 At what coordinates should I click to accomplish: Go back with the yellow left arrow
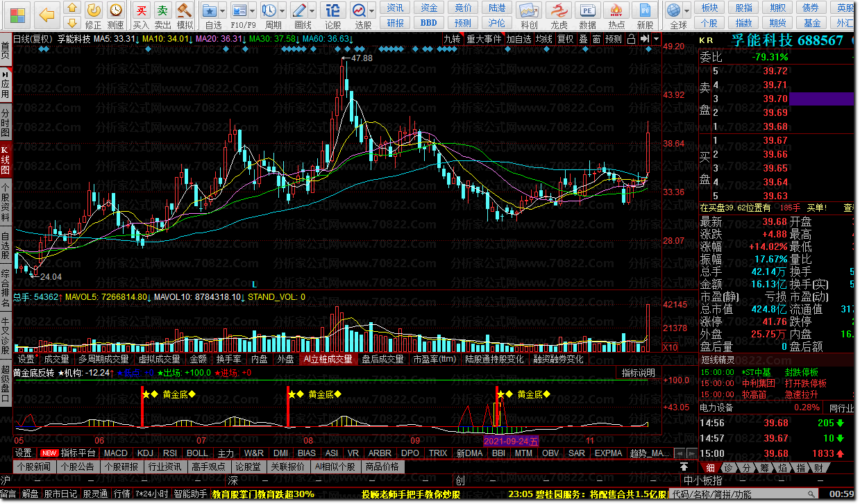(x=47, y=14)
